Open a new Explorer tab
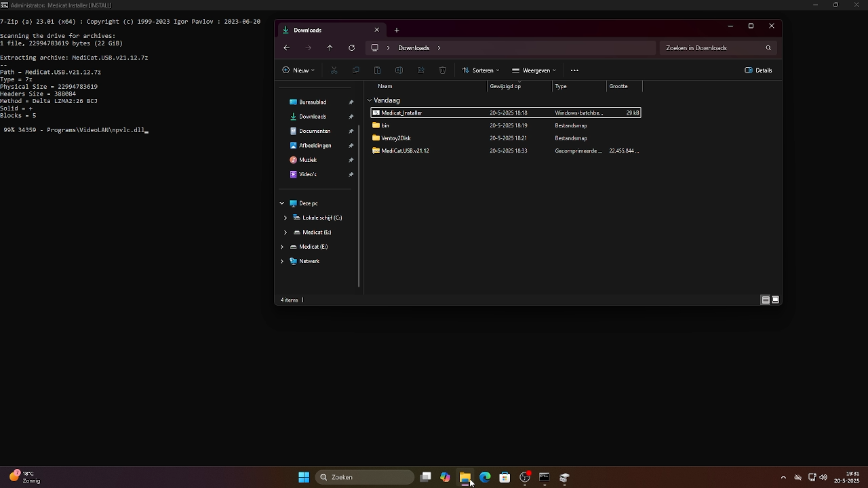Image resolution: width=868 pixels, height=488 pixels. [397, 30]
